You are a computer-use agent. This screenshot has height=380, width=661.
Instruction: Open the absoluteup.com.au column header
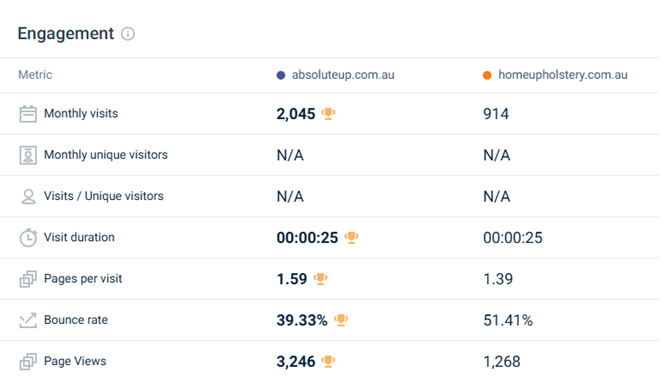click(x=343, y=75)
